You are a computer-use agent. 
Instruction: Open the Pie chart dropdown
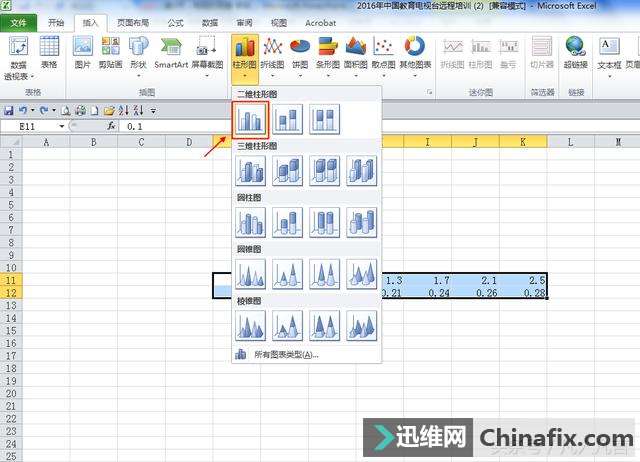point(300,58)
